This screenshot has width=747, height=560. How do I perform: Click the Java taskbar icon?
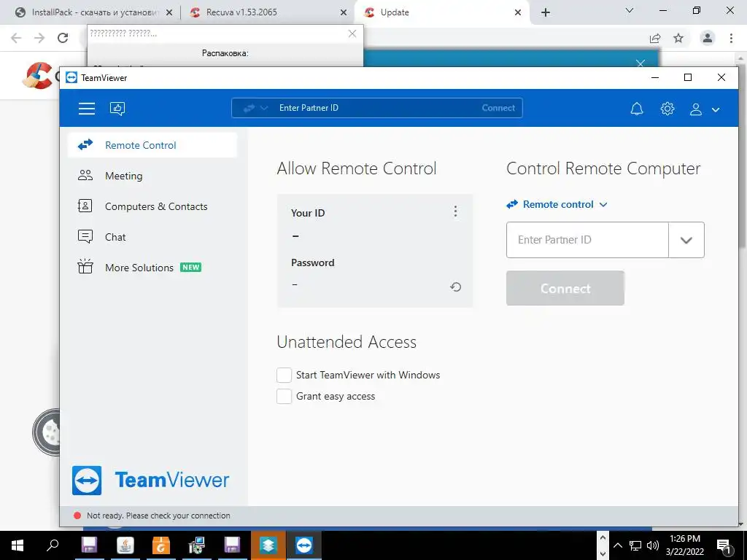click(125, 545)
